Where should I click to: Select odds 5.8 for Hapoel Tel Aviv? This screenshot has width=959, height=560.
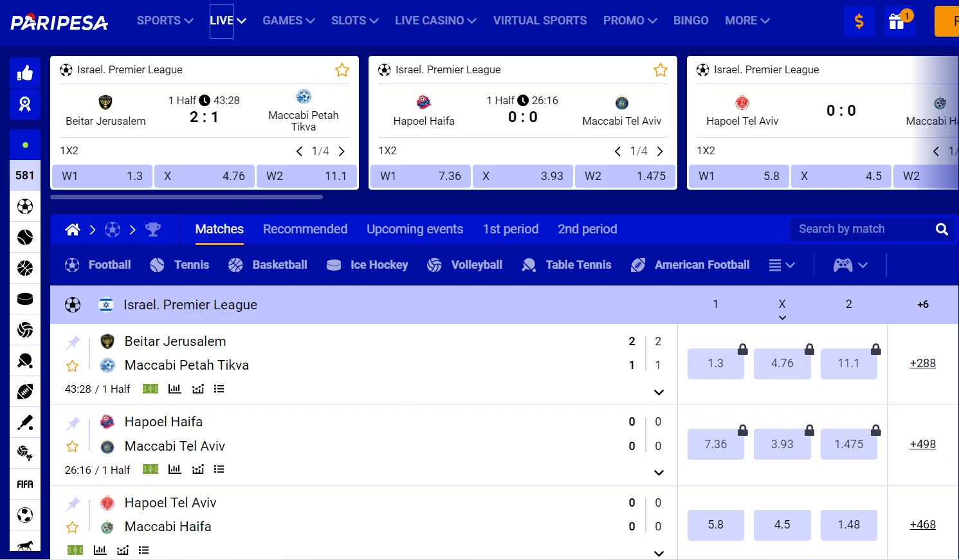pyautogui.click(x=716, y=525)
